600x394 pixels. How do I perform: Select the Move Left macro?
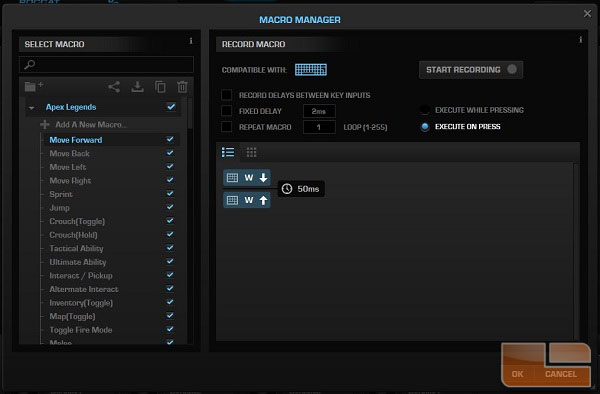pos(68,167)
